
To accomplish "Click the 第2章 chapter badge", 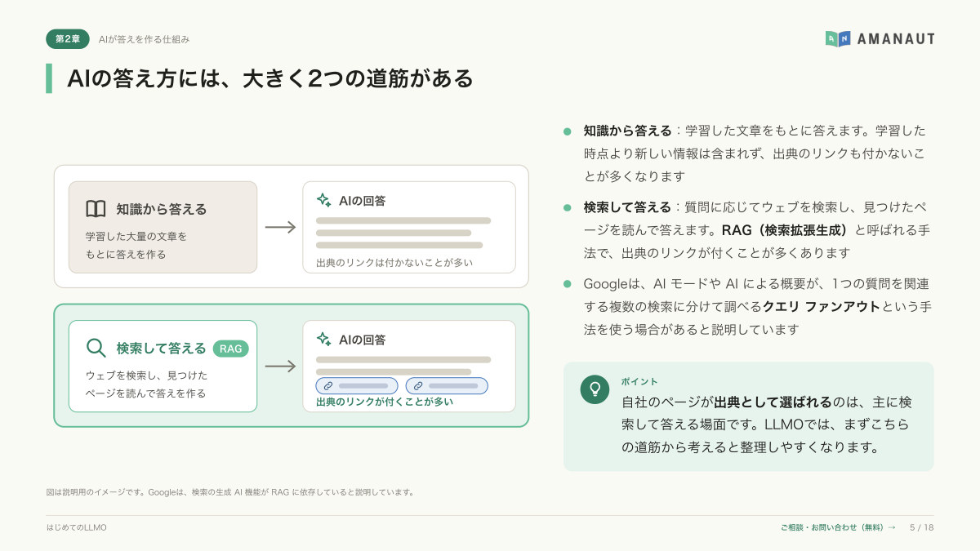I will (68, 39).
